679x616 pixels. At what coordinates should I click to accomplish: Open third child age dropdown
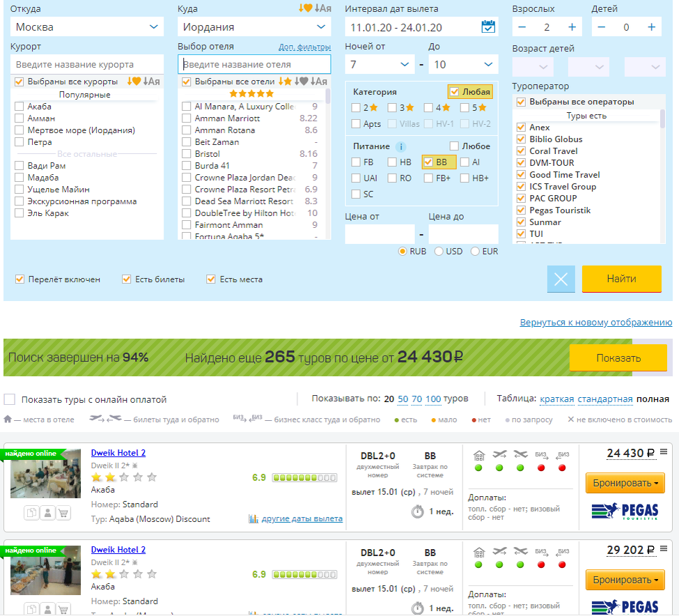coord(645,67)
